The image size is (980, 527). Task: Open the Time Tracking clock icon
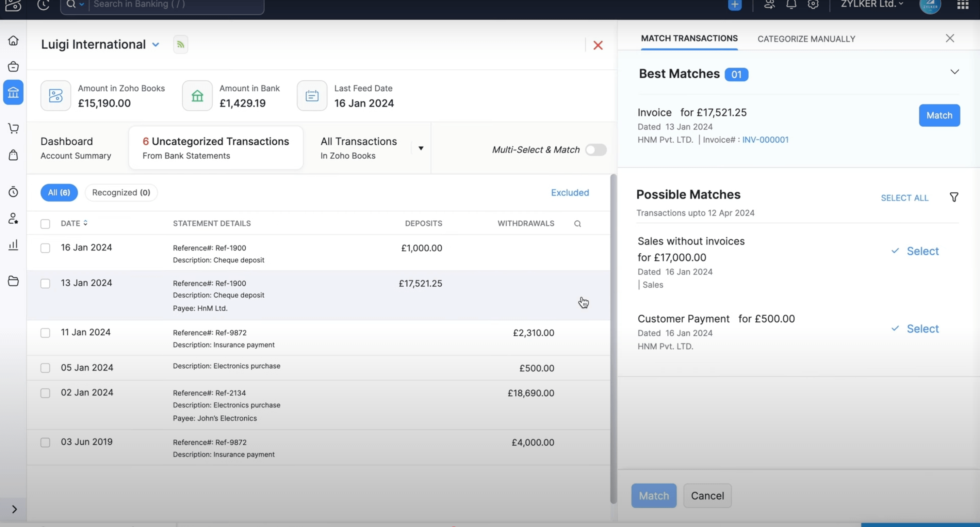(x=13, y=192)
